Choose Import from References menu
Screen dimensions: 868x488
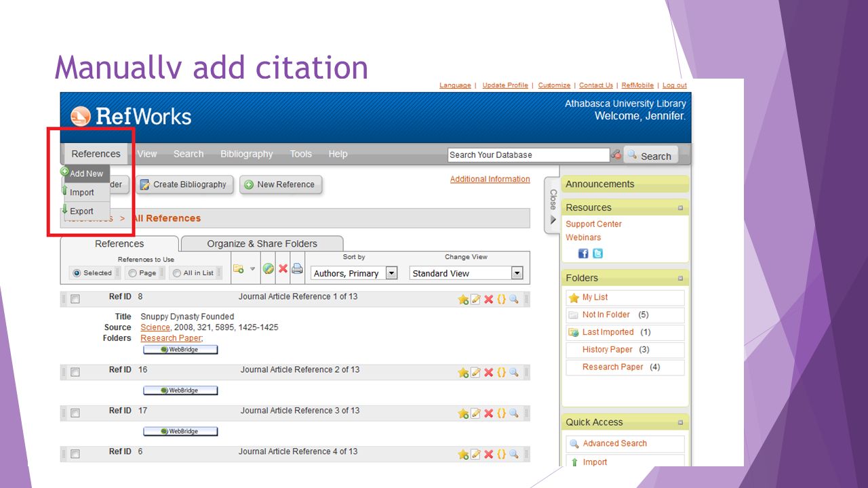tap(86, 192)
